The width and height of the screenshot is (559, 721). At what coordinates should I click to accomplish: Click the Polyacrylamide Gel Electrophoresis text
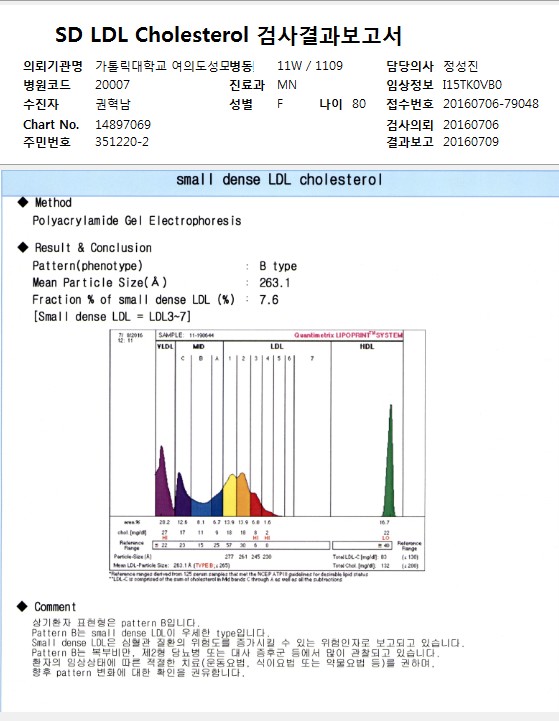(137, 221)
